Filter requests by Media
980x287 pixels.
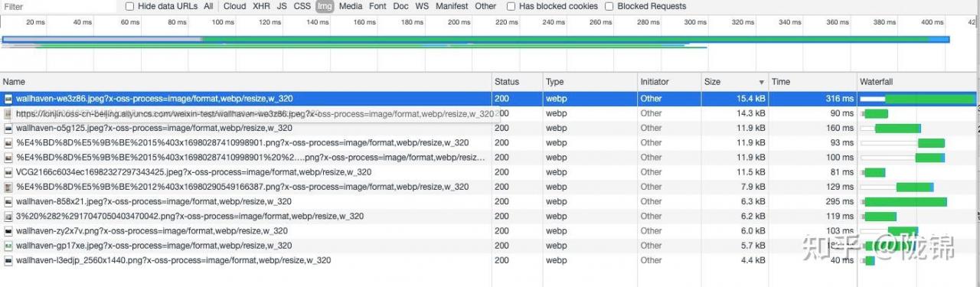351,6
